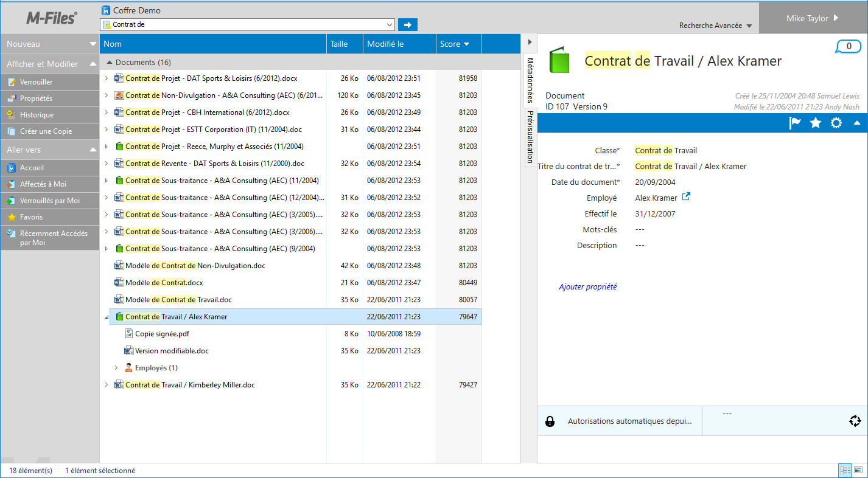The height and width of the screenshot is (478, 868).
Task: Switch to details list view in status bar
Action: coord(845,470)
